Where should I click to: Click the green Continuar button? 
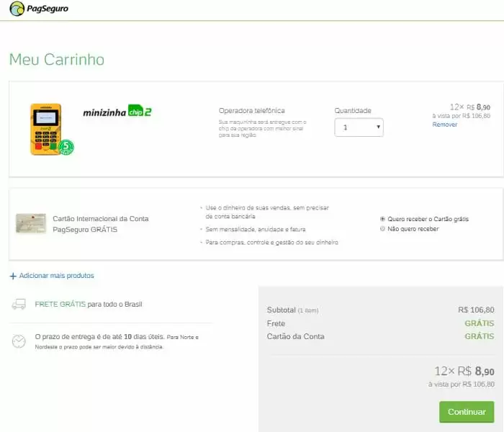tap(467, 412)
